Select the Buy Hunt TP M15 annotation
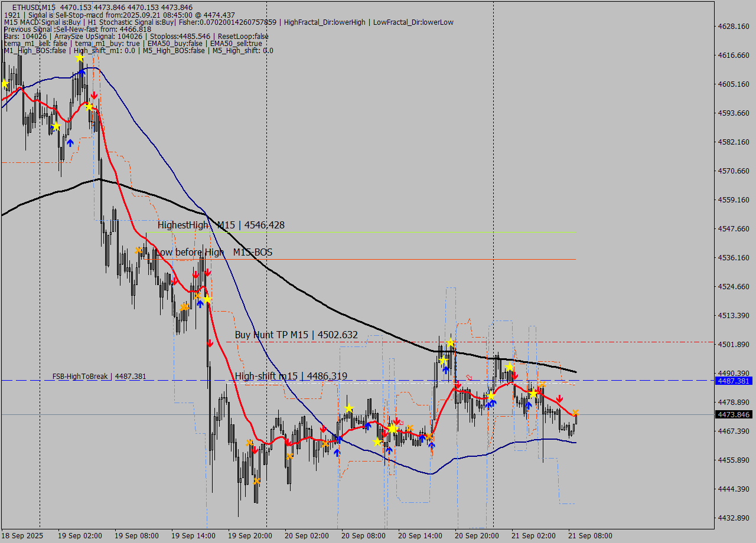Screen dimensions: 756x543 [296, 335]
